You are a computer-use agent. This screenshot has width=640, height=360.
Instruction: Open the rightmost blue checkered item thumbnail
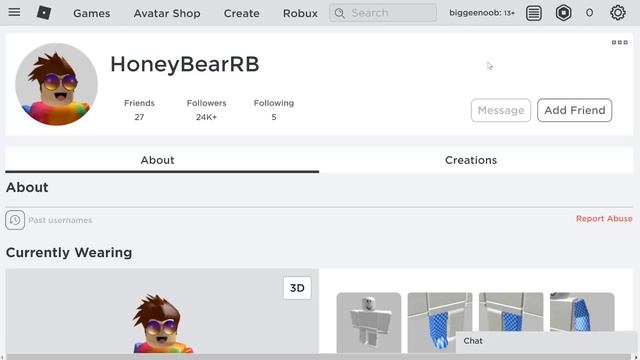pyautogui.click(x=582, y=312)
